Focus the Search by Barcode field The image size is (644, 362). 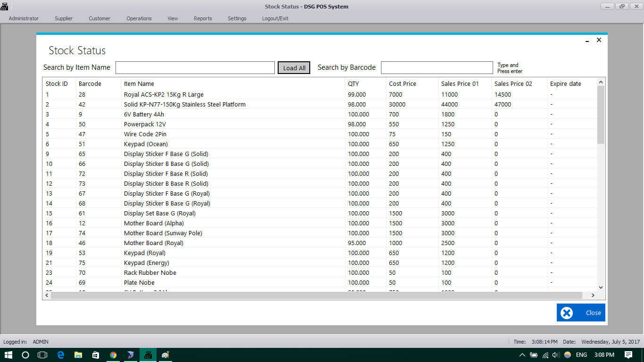tap(437, 67)
